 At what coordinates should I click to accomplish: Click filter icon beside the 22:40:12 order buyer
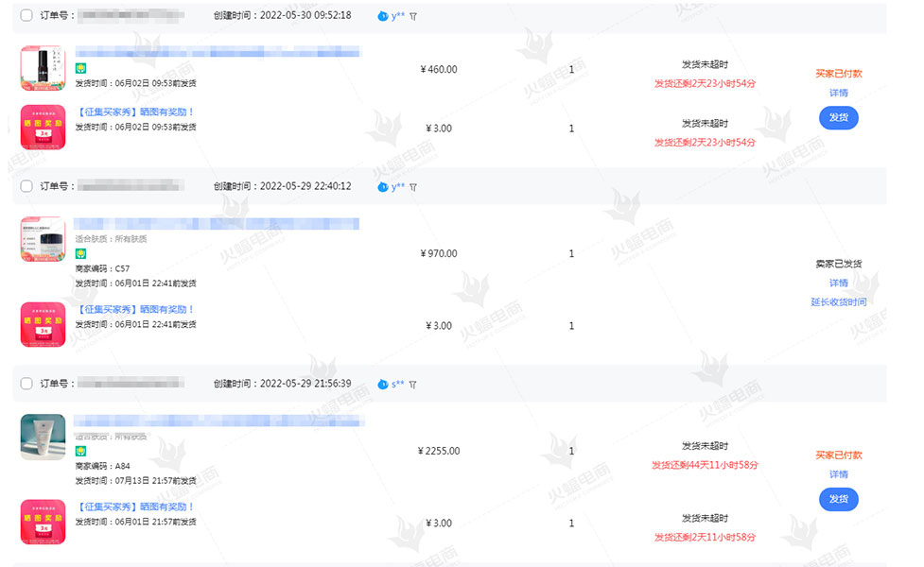point(413,187)
